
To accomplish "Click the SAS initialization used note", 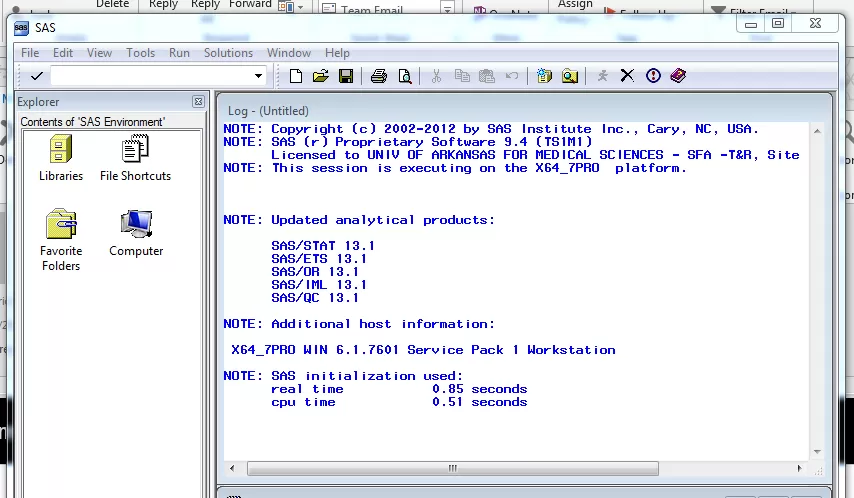I will tap(343, 376).
